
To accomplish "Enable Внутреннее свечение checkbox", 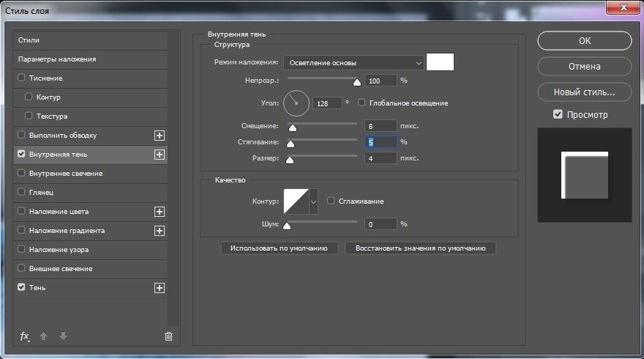I will tap(21, 173).
